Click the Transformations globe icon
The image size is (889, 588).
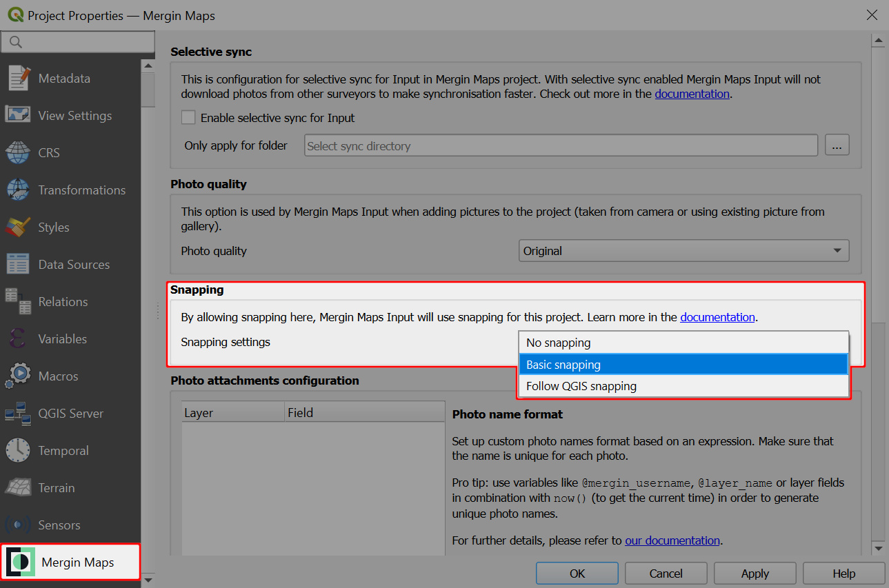[18, 190]
